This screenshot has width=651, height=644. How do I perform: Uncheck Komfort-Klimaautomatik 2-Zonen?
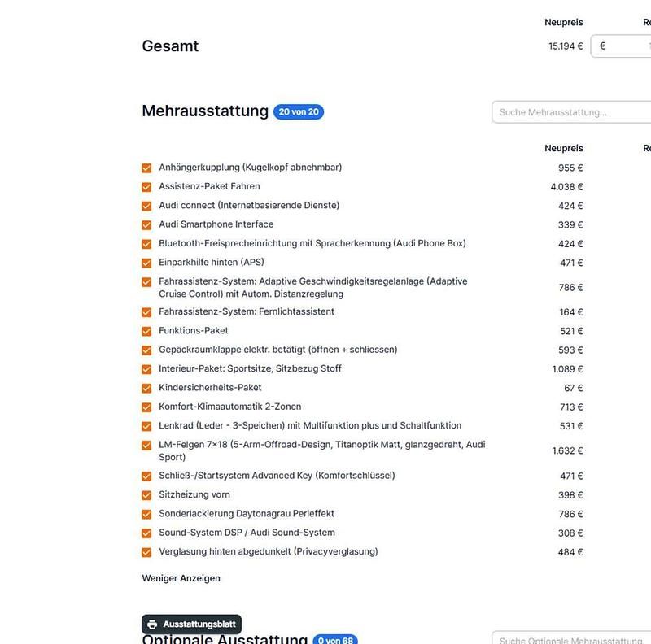pos(146,407)
